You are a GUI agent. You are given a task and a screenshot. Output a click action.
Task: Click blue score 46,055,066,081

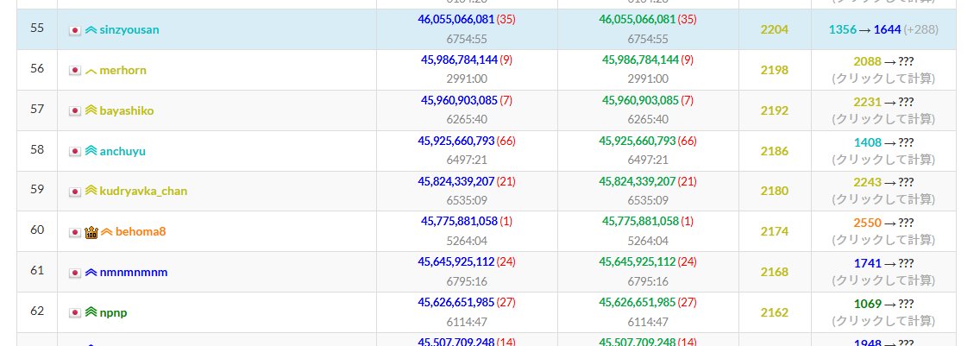click(x=456, y=19)
